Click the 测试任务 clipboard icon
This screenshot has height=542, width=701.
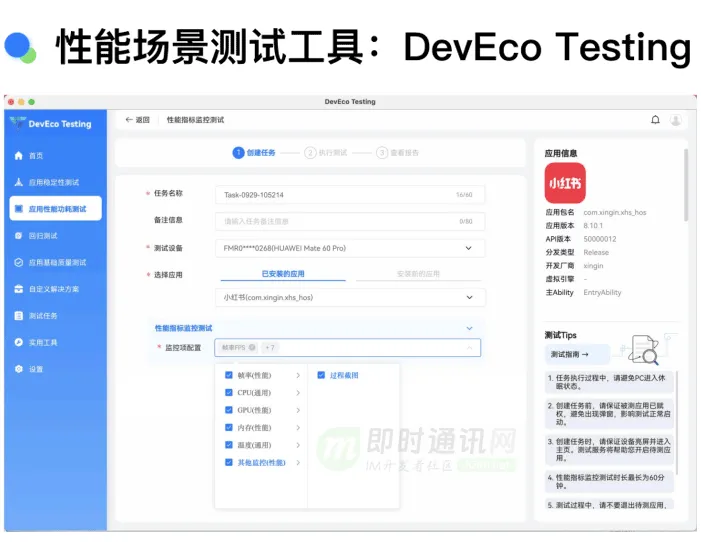coord(18,316)
